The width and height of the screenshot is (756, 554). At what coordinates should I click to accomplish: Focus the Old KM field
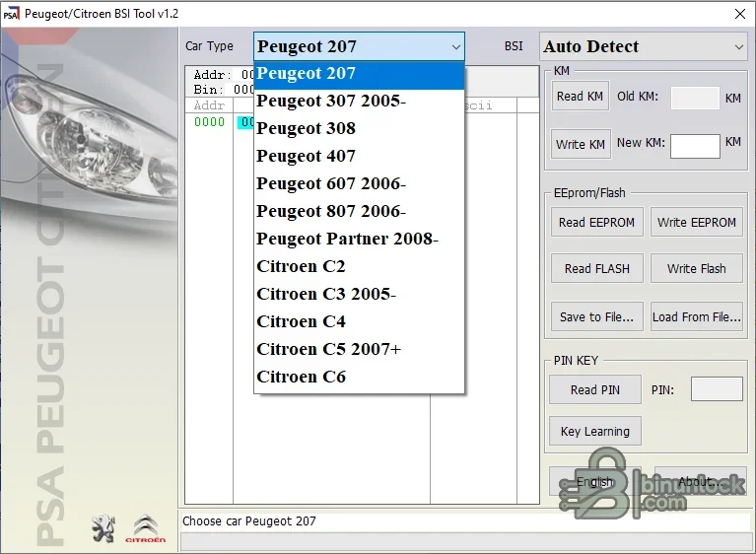click(x=695, y=98)
